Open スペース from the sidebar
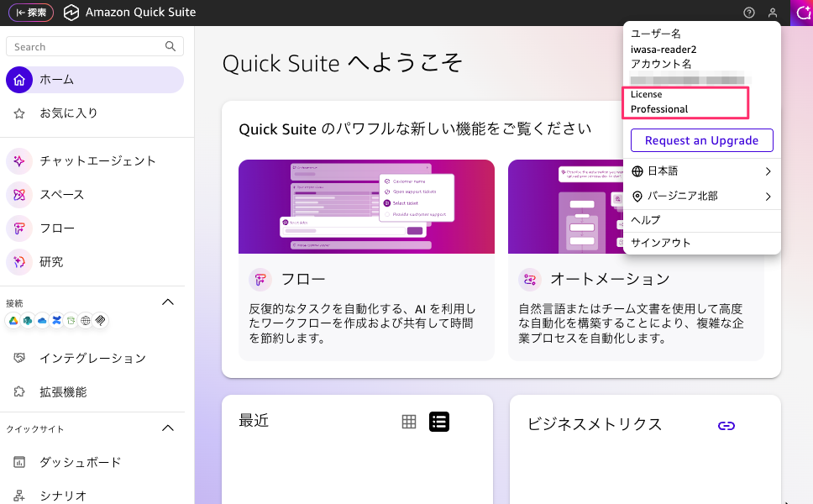 [x=19, y=195]
